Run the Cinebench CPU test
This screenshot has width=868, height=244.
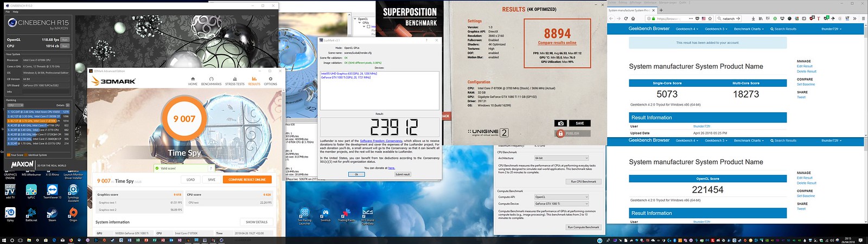(65, 46)
